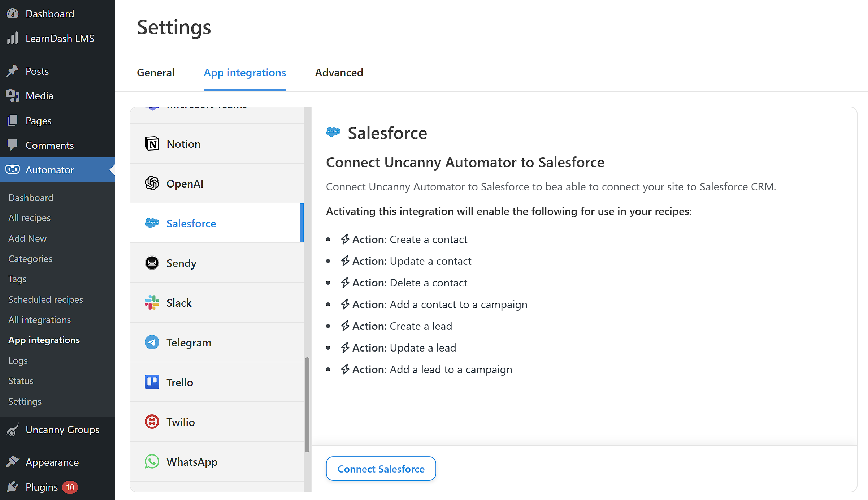868x500 pixels.
Task: Open Logs in Automator submenu
Action: 18,361
